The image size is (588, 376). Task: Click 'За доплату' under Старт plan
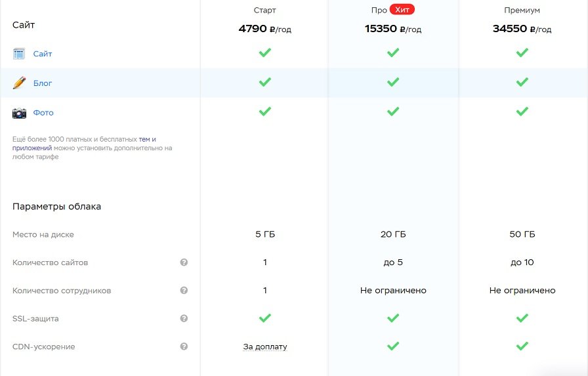[x=264, y=346]
